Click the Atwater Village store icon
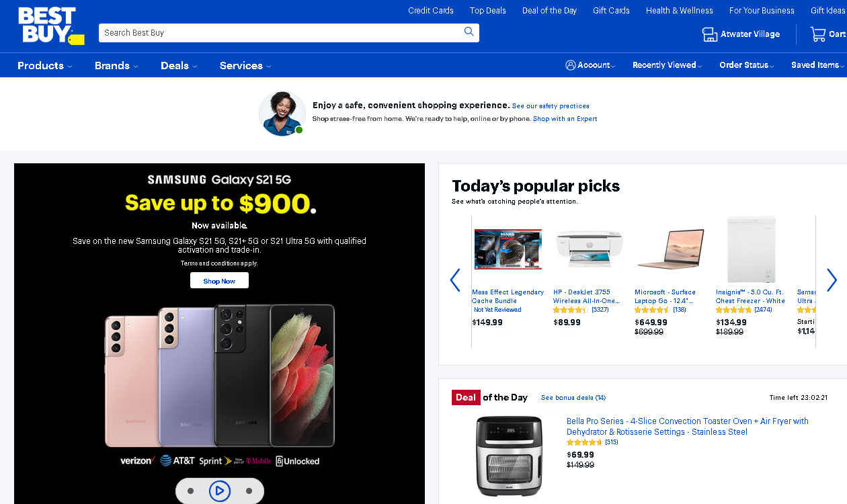 710,34
